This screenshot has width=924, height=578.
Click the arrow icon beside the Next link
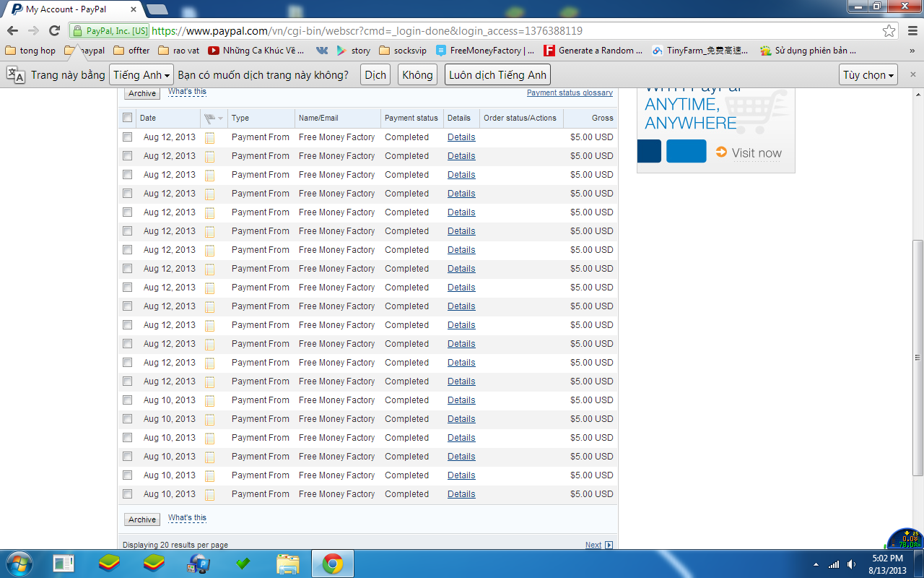click(x=609, y=545)
